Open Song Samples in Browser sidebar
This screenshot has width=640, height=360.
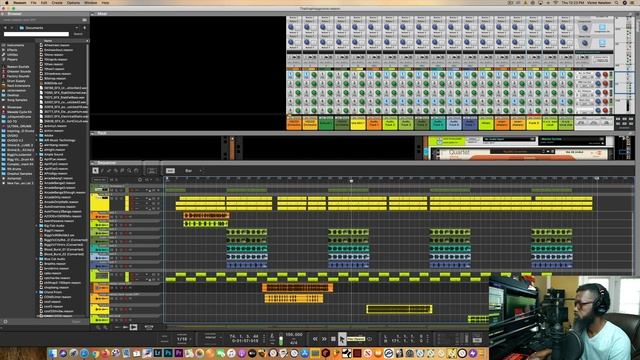(x=17, y=100)
